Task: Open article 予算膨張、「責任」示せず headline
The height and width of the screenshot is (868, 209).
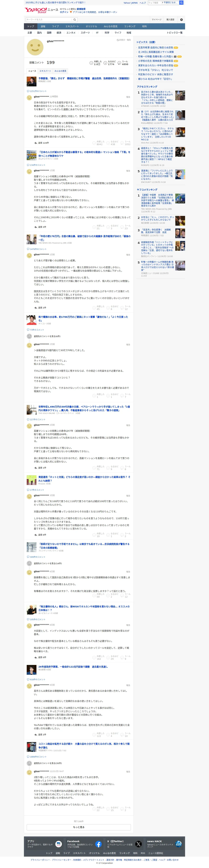Action: tap(84, 79)
